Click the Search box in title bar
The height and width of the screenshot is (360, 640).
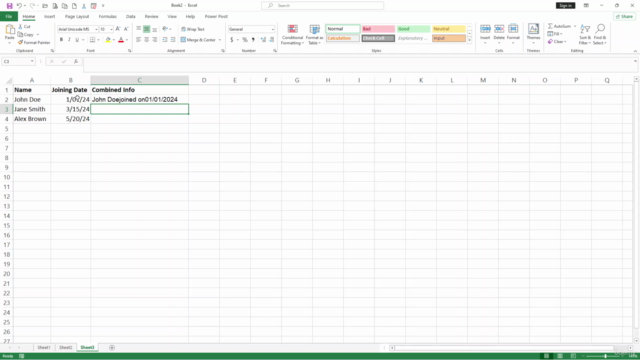[322, 5]
